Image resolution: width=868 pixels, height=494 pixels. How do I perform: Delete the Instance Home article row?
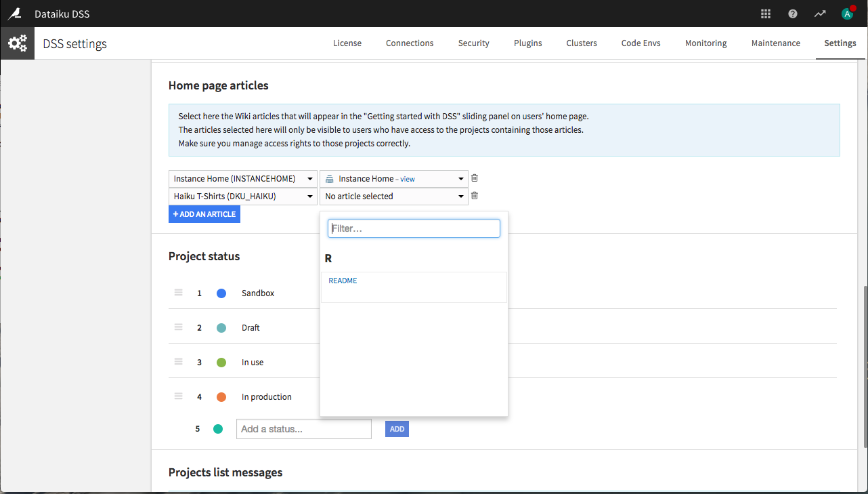pos(475,178)
